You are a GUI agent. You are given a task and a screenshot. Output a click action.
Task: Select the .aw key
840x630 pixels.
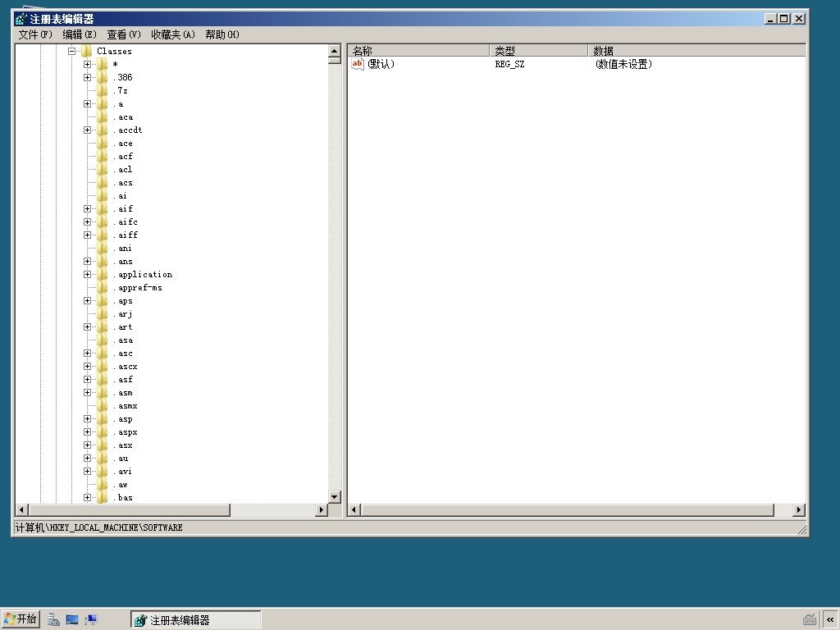pos(120,484)
